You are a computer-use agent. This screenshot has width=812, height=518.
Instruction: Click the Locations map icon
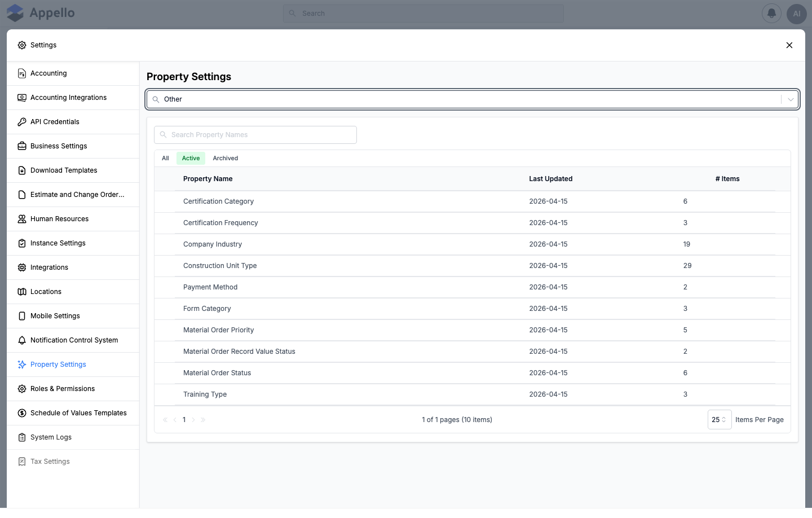click(22, 292)
